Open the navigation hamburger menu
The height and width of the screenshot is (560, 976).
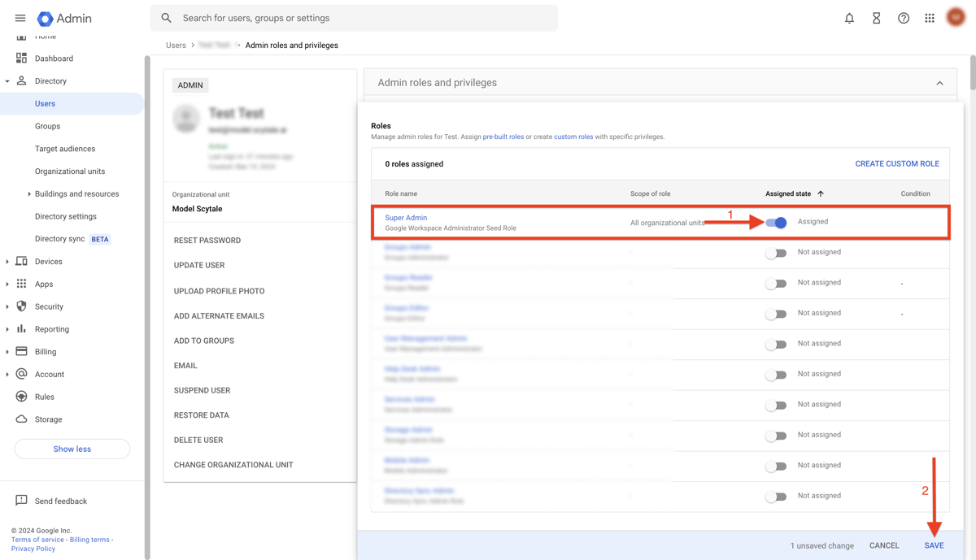coord(20,18)
